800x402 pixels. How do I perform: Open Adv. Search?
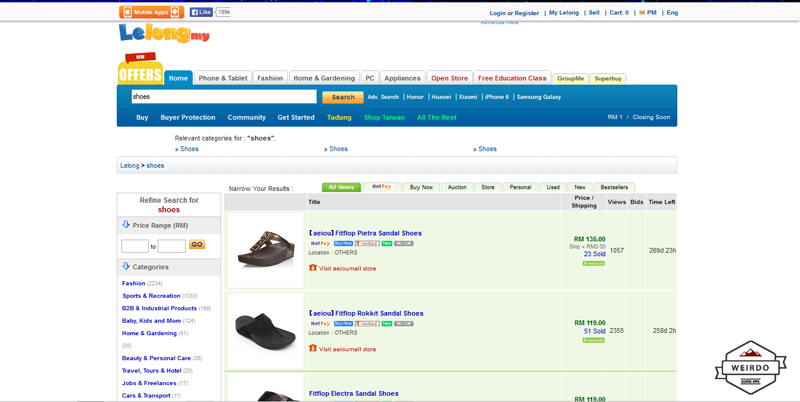click(383, 97)
